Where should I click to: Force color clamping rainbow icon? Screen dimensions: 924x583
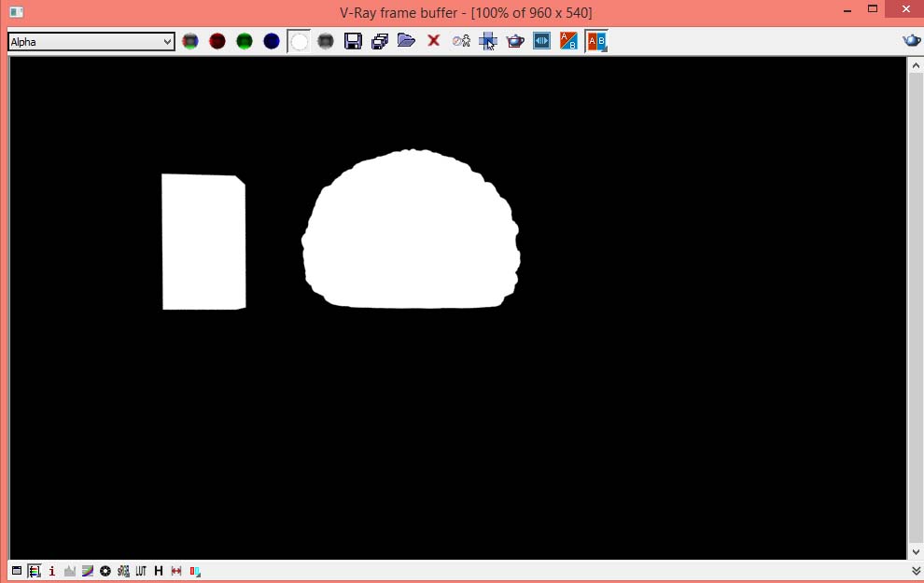click(x=35, y=571)
